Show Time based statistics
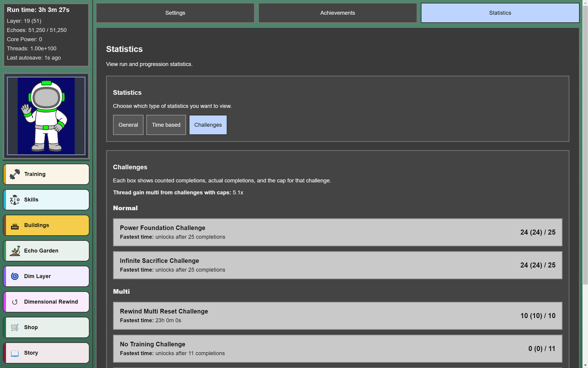 click(x=166, y=125)
